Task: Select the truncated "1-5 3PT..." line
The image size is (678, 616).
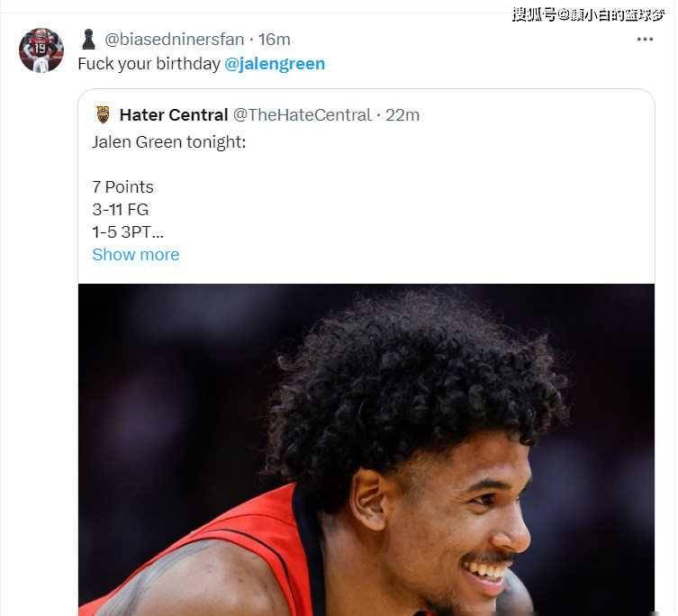Action: pyautogui.click(x=128, y=232)
